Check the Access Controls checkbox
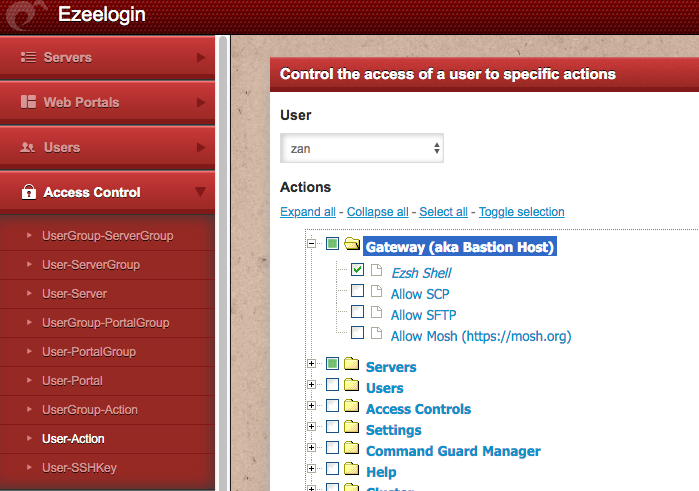The image size is (699, 491). click(332, 405)
